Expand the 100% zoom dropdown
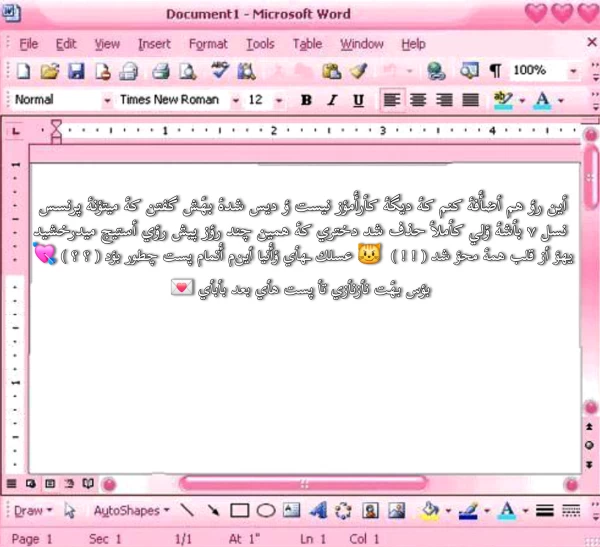 pyautogui.click(x=573, y=71)
